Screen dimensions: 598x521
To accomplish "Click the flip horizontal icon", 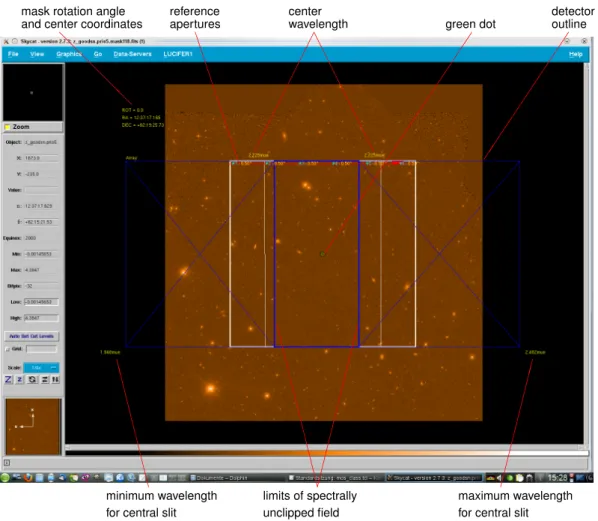I will (45, 379).
